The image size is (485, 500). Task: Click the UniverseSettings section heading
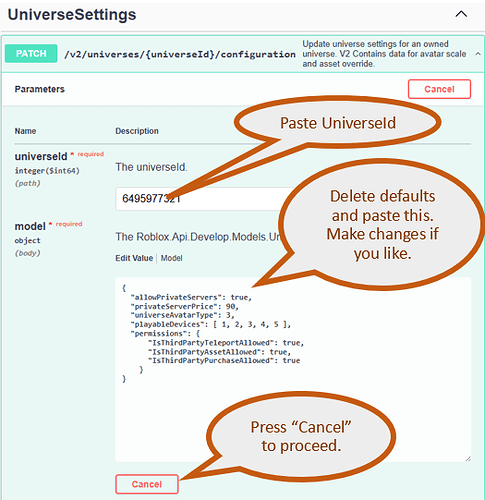point(72,14)
